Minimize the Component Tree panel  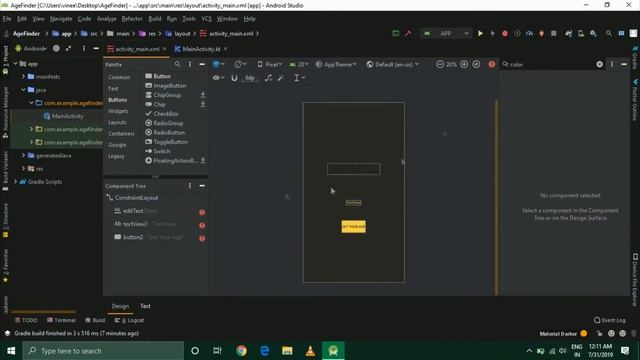(202, 186)
